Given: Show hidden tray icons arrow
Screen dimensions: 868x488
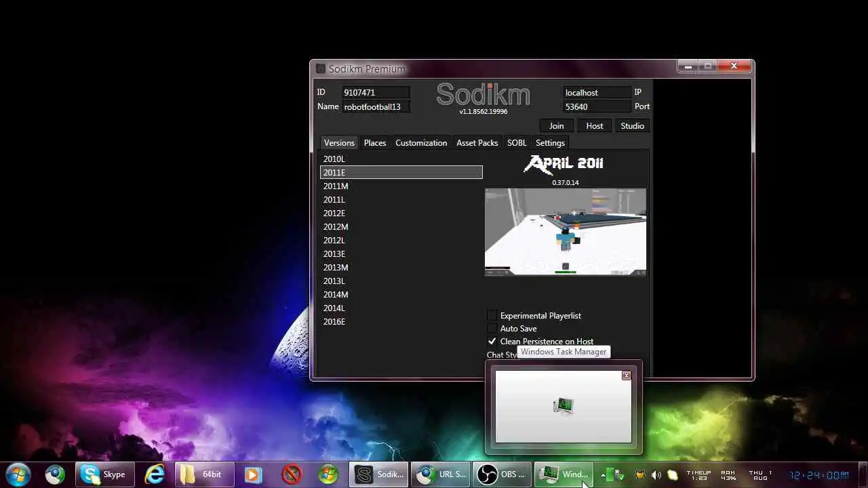Looking at the screenshot, I should point(603,474).
